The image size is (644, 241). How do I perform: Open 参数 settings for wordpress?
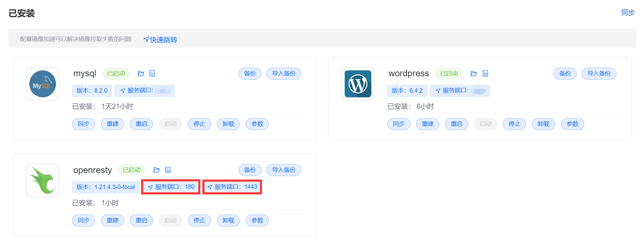tap(572, 124)
